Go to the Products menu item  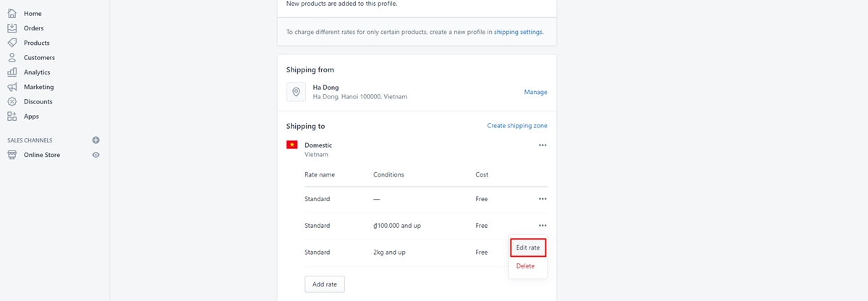point(37,43)
